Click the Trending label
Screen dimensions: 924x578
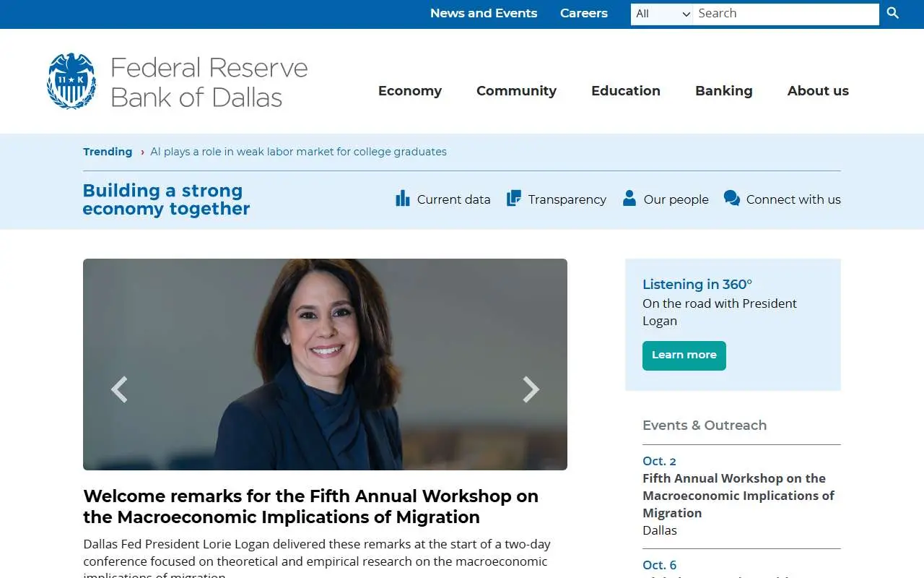pyautogui.click(x=108, y=152)
